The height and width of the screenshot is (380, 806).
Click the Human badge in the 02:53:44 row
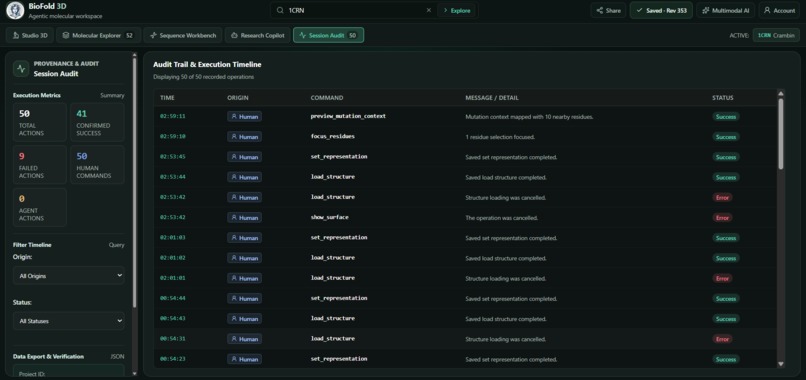244,177
